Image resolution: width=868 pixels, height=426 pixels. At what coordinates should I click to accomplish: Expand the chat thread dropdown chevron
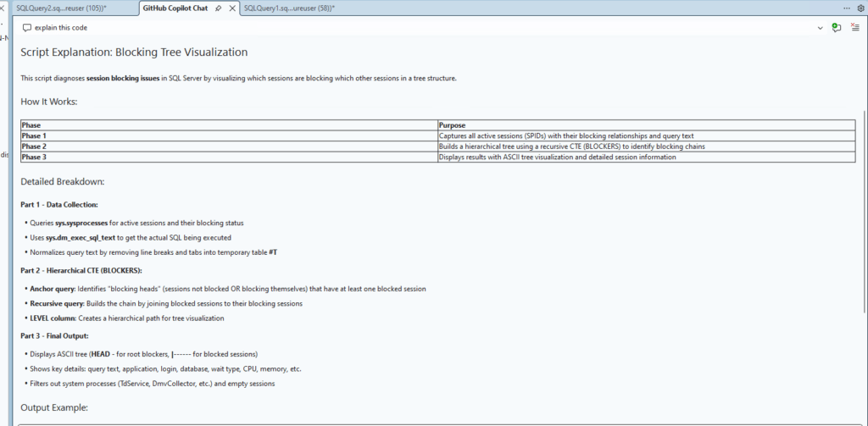click(x=820, y=27)
